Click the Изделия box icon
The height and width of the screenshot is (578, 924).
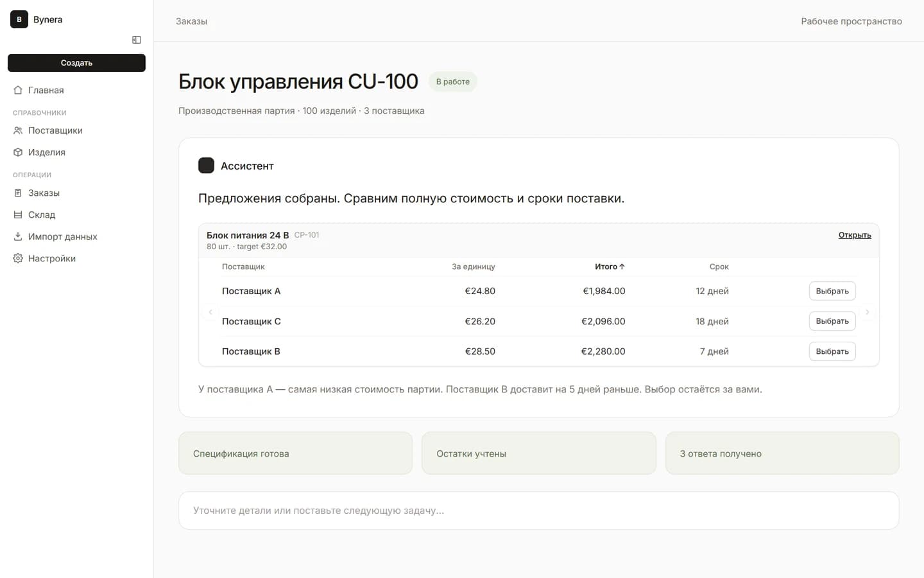18,152
